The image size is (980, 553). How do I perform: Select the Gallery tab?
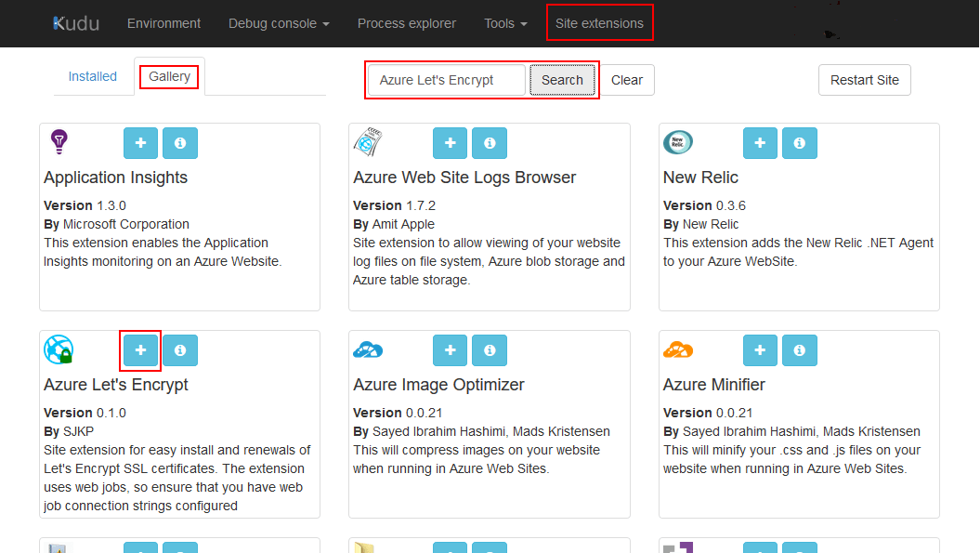(169, 76)
